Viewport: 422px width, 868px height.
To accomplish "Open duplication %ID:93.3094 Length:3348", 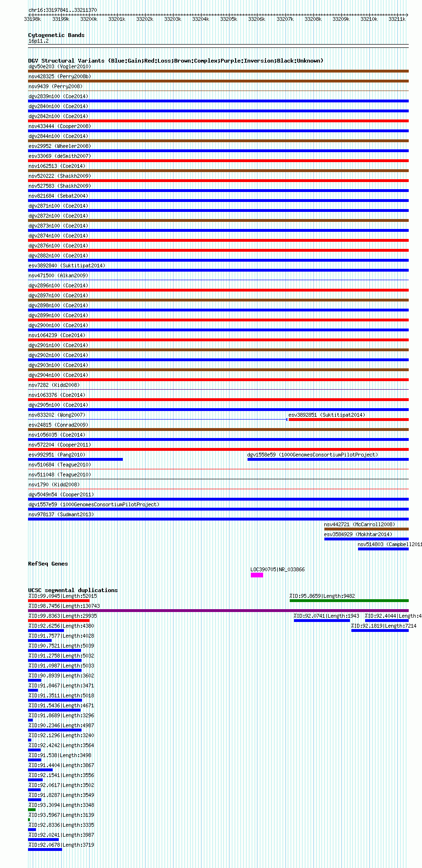I will (x=61, y=805).
